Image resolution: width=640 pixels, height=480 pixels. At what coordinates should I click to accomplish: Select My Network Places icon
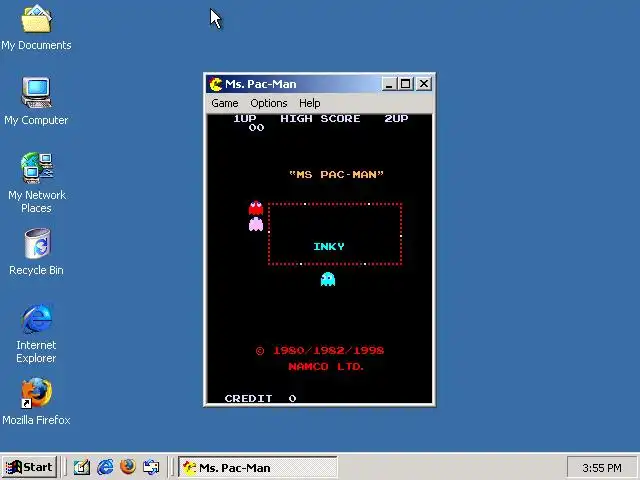point(36,182)
